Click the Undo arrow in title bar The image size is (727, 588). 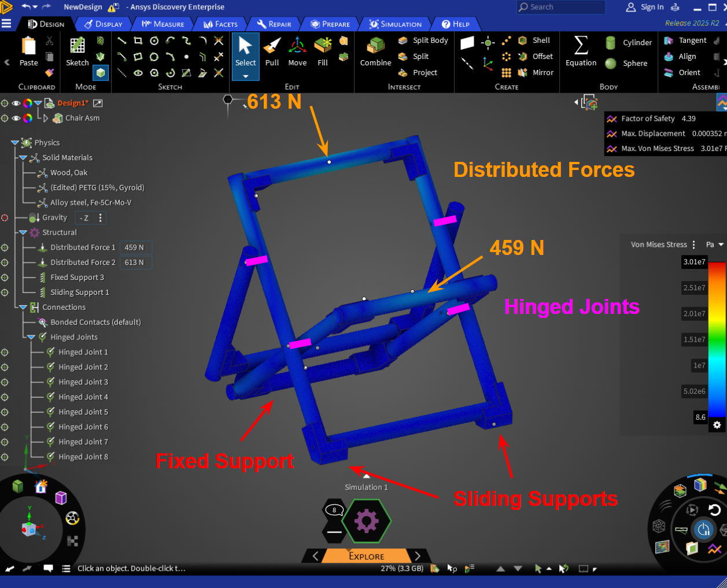[x=25, y=7]
